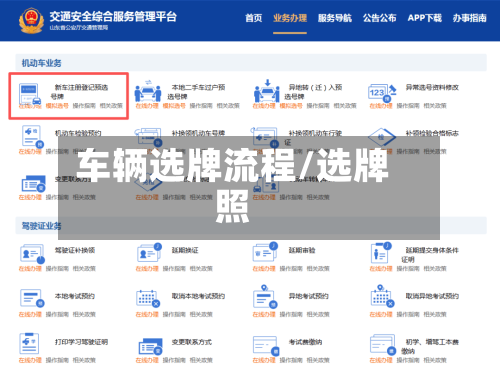500x376 pixels.
Task: Click the 取消本地考试预约 service title
Action: click(x=198, y=296)
